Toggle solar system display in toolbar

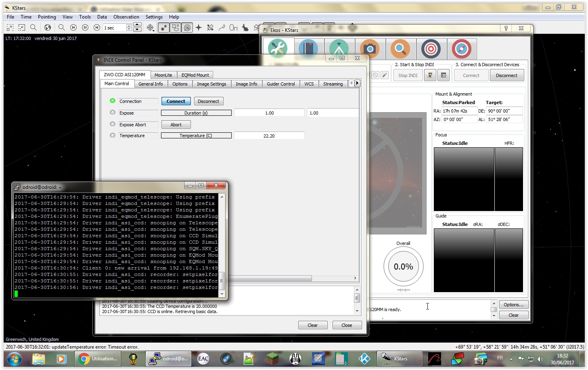(187, 27)
